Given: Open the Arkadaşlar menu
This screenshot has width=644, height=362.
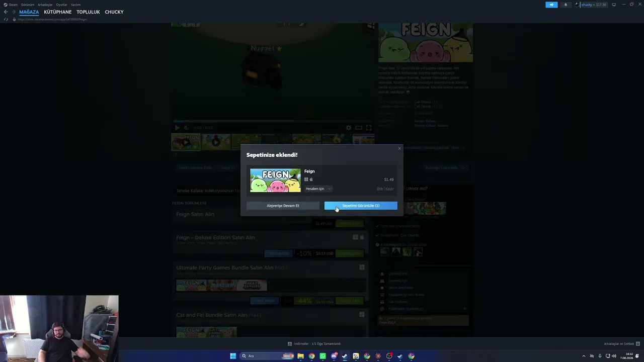Looking at the screenshot, I should [x=45, y=5].
